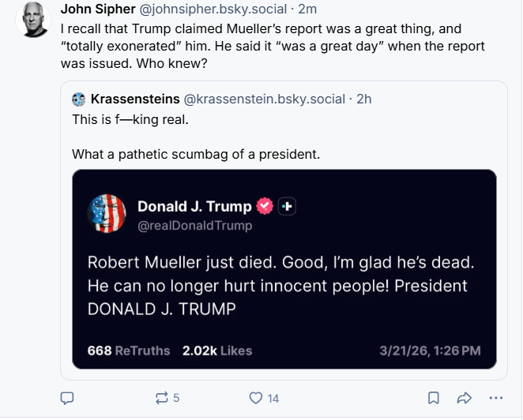Open John Sipher's profile avatar
The height and width of the screenshot is (420, 523).
33,19
